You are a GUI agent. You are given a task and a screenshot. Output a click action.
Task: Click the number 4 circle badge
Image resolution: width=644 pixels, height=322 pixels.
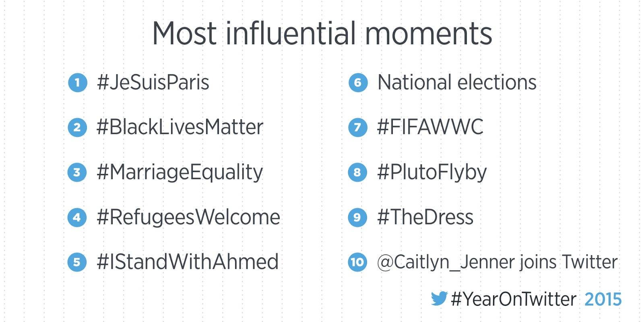point(77,217)
